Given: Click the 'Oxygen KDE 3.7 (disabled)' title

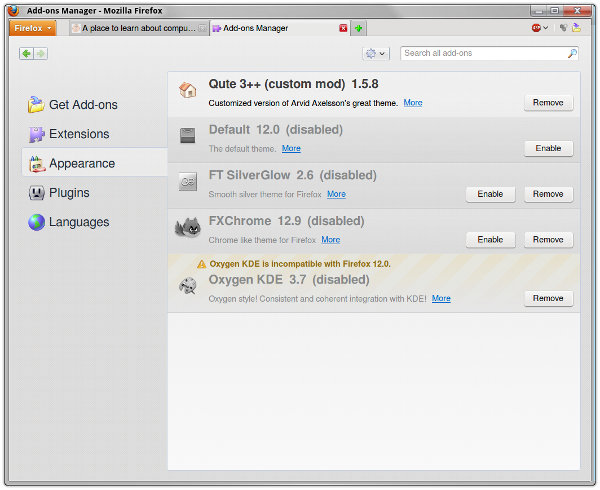Looking at the screenshot, I should (289, 280).
